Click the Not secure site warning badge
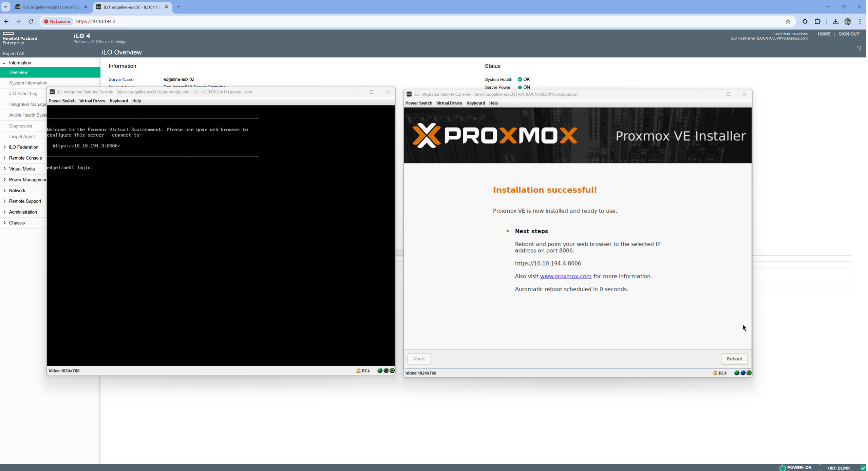 click(x=57, y=21)
